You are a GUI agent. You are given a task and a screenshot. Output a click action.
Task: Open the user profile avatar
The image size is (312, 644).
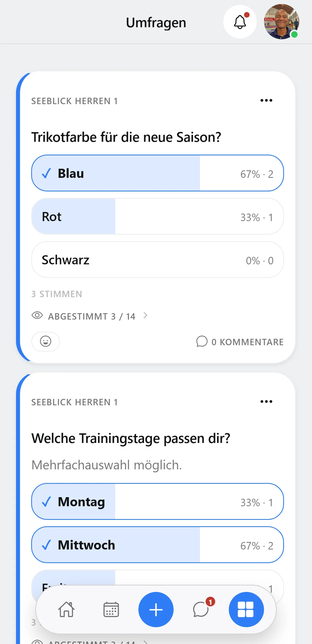tap(281, 22)
